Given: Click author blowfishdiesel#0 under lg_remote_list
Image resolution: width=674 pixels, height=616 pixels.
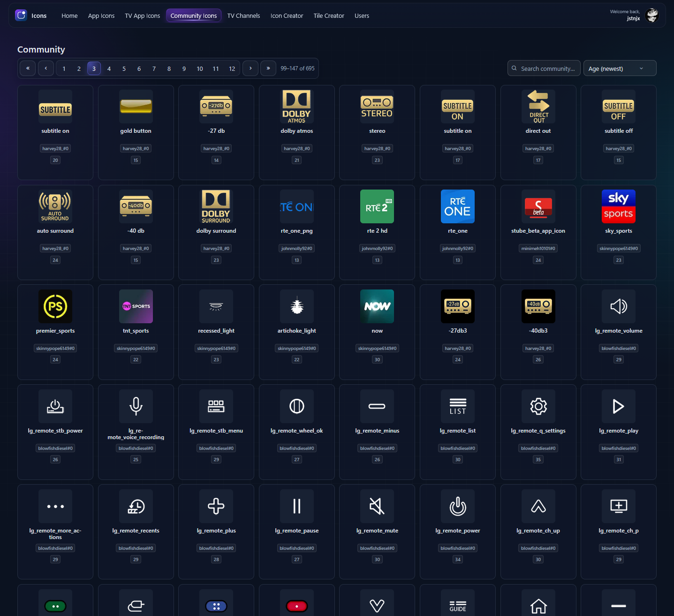Looking at the screenshot, I should [458, 448].
